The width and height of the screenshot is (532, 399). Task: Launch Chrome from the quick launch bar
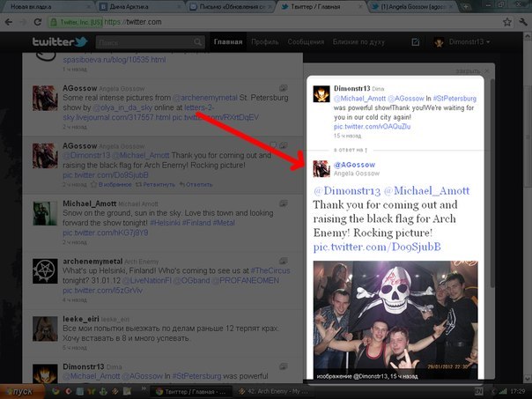(x=55, y=392)
